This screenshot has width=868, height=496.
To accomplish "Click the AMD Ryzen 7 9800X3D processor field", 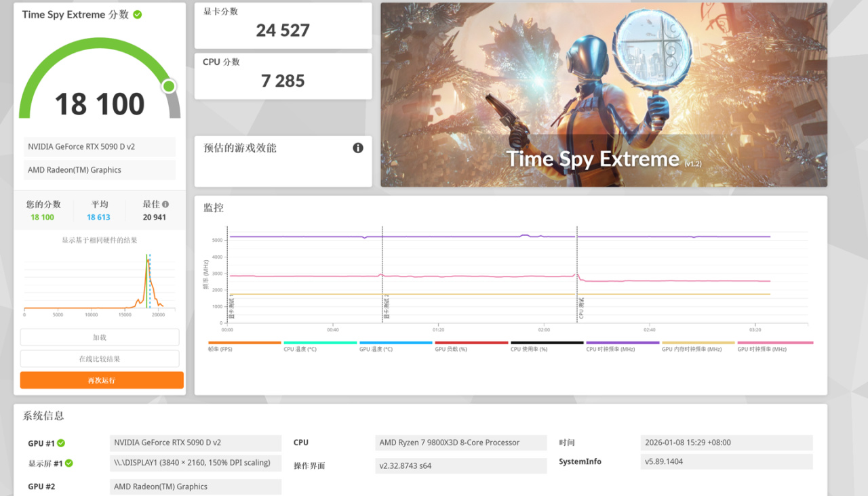I will tap(461, 443).
